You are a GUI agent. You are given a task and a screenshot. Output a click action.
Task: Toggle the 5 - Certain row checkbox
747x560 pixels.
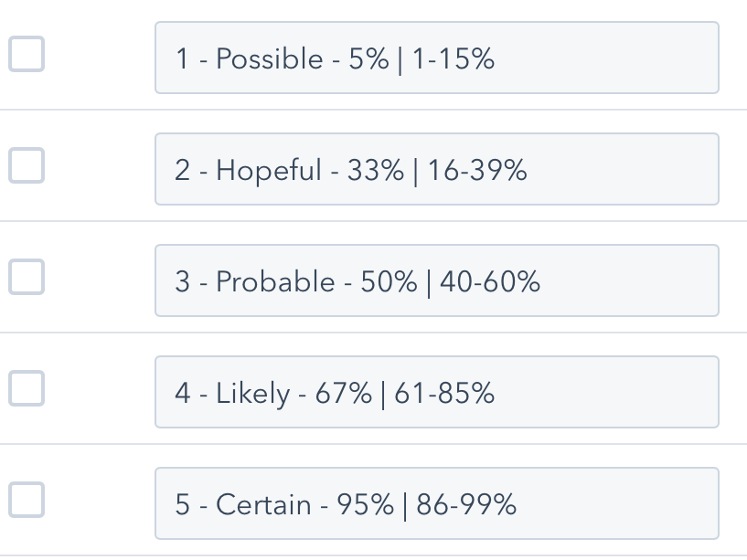(x=27, y=500)
